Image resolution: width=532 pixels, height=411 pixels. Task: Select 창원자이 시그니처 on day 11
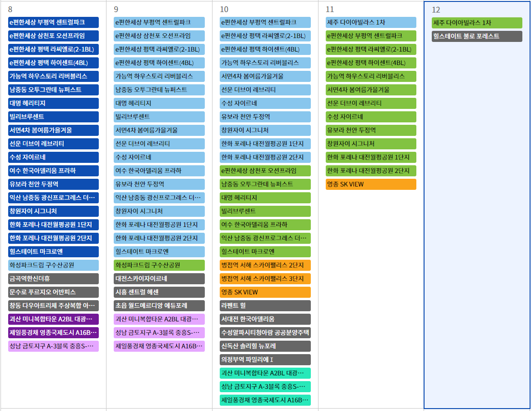pyautogui.click(x=371, y=144)
